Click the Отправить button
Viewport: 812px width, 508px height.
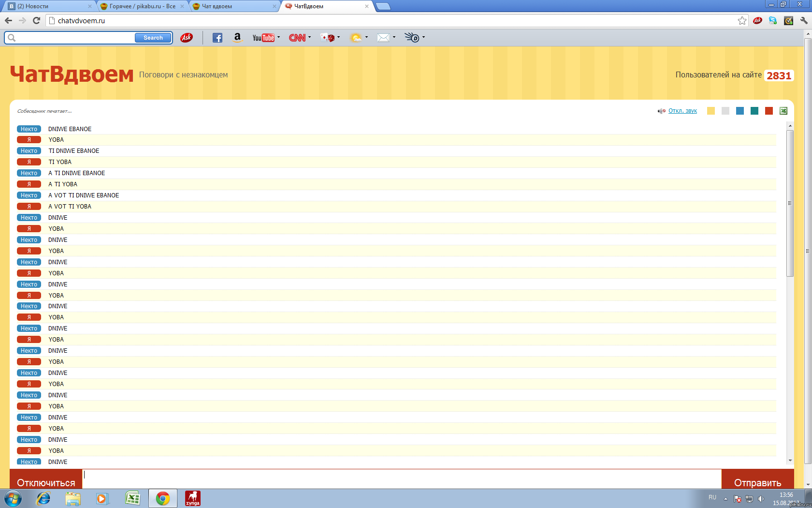(757, 479)
